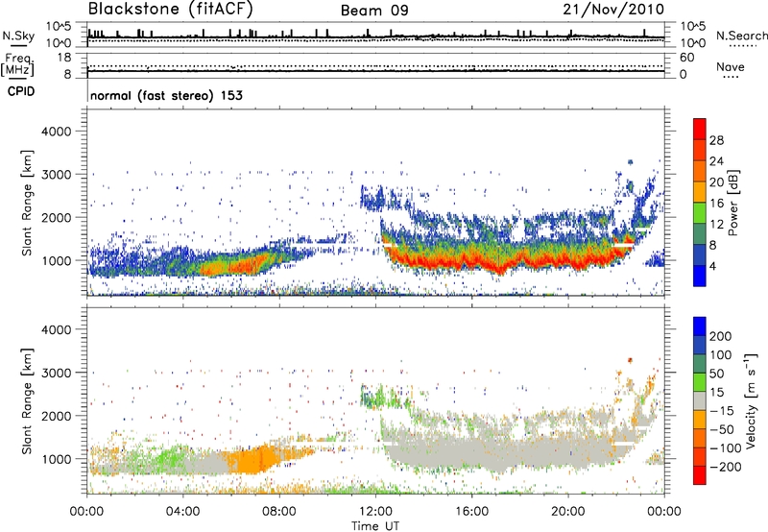Click the "20:00" time tick label
Viewport: 768px width, 532px height.
[x=568, y=512]
